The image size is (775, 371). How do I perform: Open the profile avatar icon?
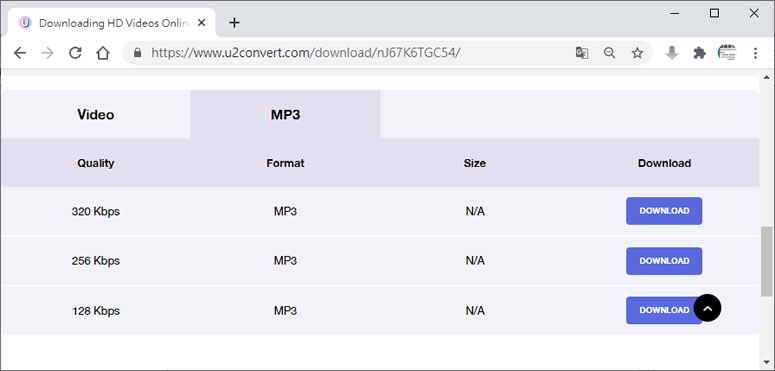[x=727, y=53]
